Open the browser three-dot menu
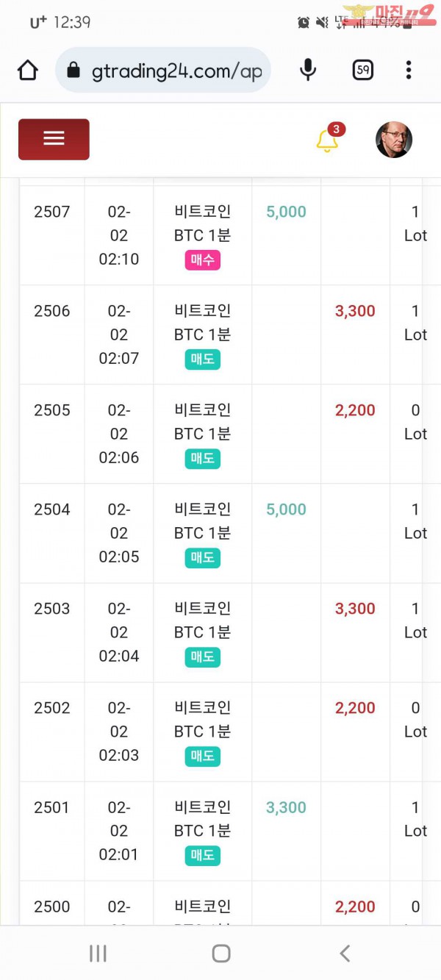This screenshot has height=980, width=441. pyautogui.click(x=408, y=71)
